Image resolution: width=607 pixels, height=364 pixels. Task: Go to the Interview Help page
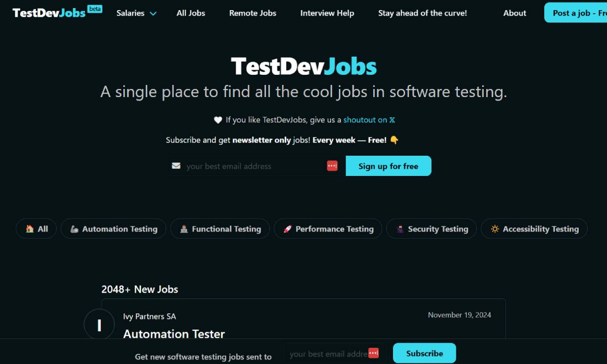[x=327, y=13]
